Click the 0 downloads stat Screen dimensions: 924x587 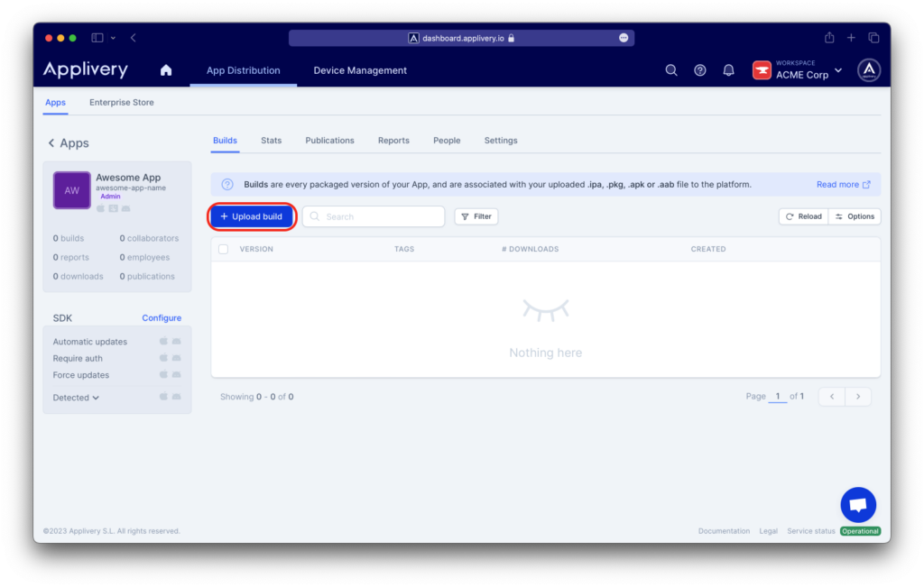click(78, 276)
